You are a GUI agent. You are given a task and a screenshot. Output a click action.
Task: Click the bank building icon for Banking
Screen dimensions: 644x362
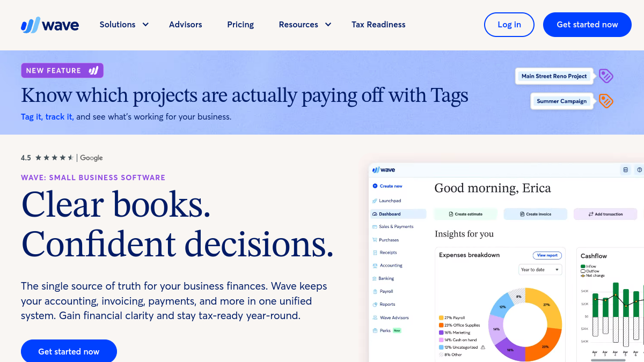[375, 278]
